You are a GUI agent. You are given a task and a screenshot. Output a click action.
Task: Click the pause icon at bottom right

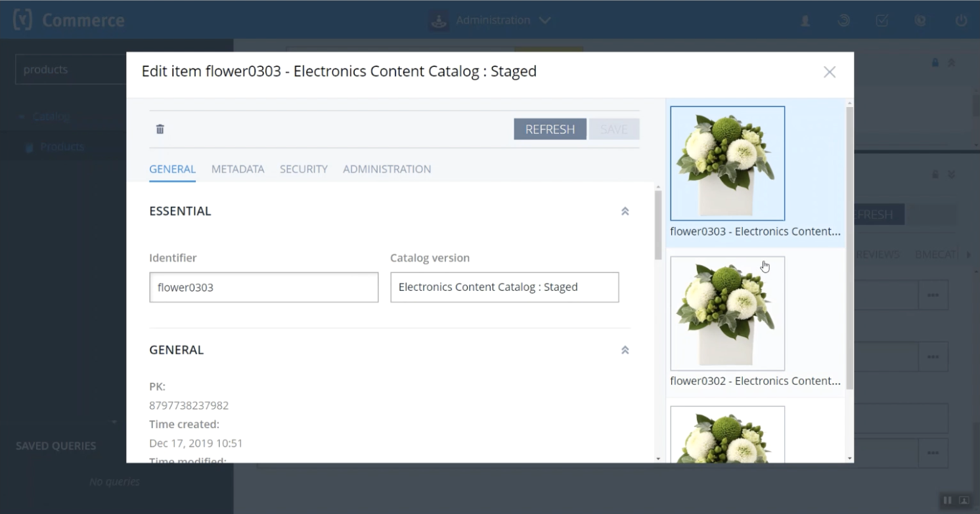pyautogui.click(x=947, y=500)
